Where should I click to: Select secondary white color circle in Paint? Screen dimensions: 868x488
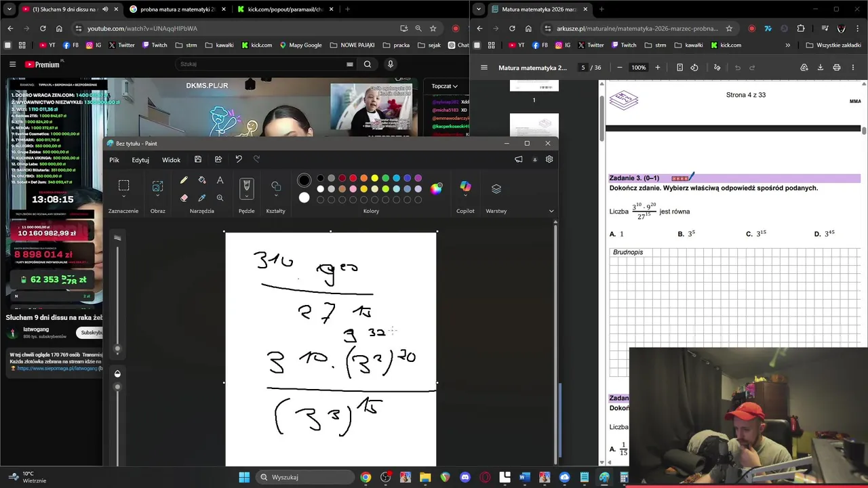[x=304, y=198]
